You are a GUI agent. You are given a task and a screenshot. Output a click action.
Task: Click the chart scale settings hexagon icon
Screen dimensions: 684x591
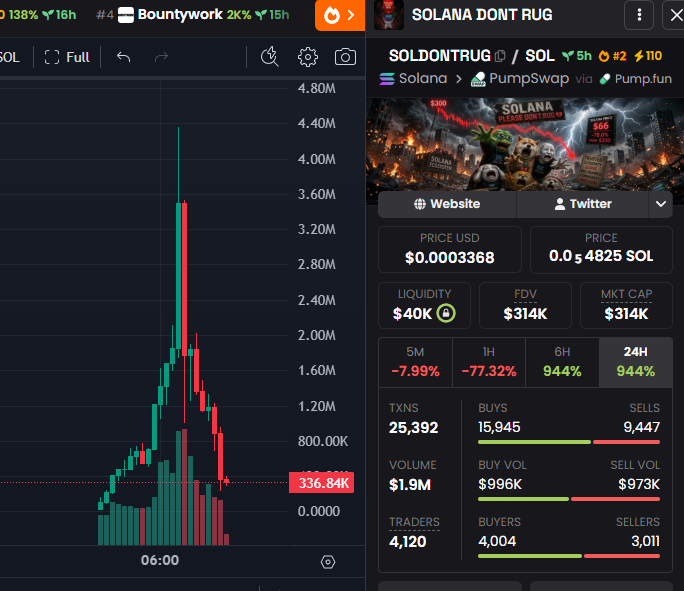point(328,562)
